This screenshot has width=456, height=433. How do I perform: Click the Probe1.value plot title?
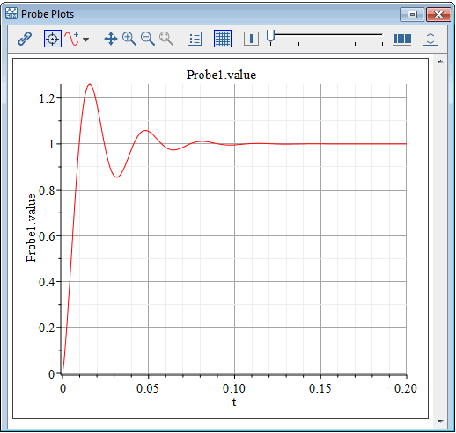coord(221,75)
